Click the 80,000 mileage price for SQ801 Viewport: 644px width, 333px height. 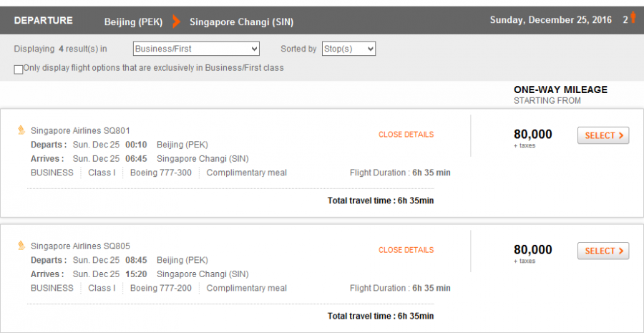[x=532, y=134]
